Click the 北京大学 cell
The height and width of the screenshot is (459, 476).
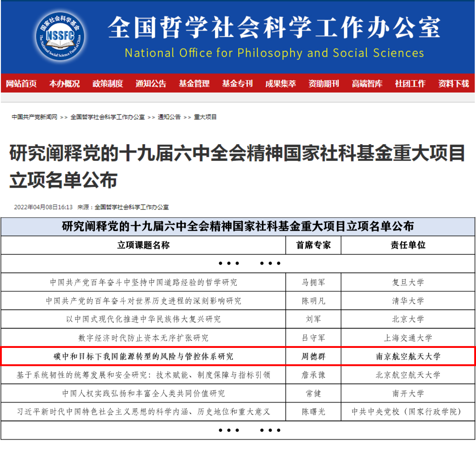coord(408,319)
